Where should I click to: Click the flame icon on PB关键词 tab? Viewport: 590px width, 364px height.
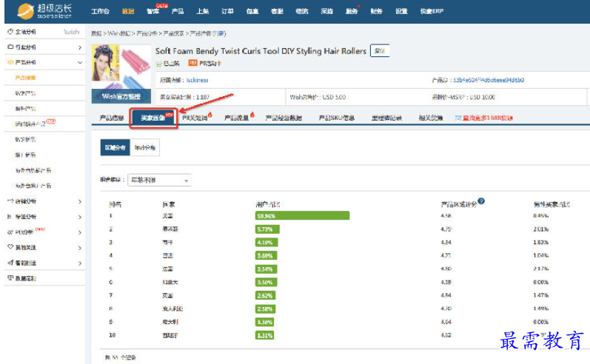(x=210, y=115)
